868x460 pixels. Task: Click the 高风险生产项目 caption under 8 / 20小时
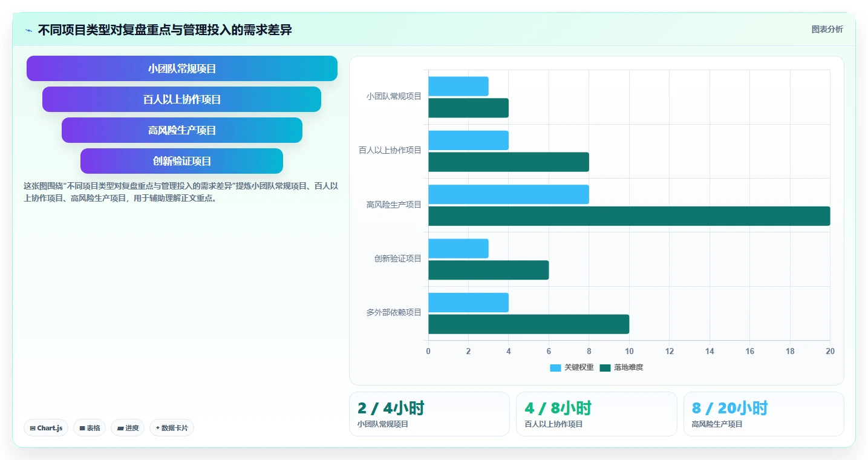(717, 424)
